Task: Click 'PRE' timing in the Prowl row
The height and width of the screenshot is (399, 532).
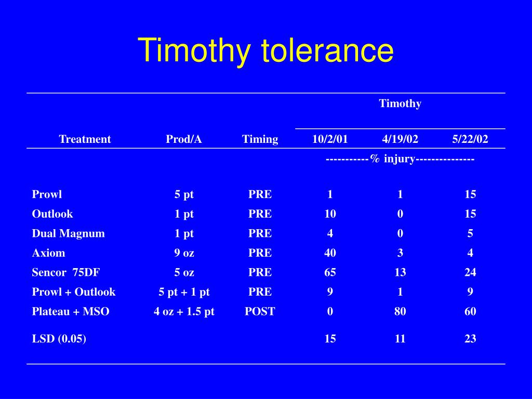Action: click(x=260, y=194)
